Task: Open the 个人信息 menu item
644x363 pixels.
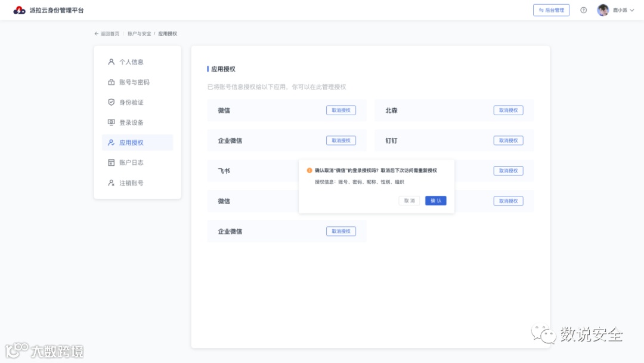Action: click(x=137, y=62)
